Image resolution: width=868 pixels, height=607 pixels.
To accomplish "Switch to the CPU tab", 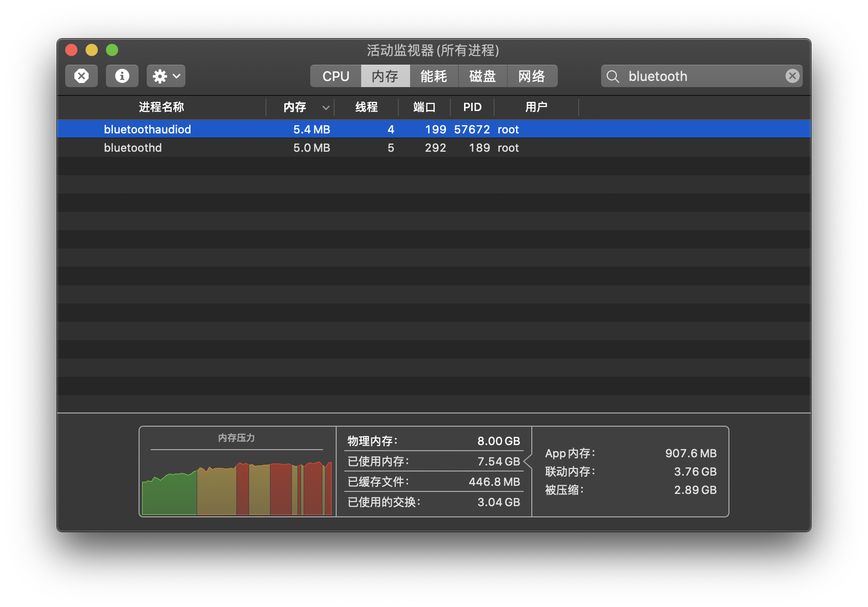I will [336, 76].
